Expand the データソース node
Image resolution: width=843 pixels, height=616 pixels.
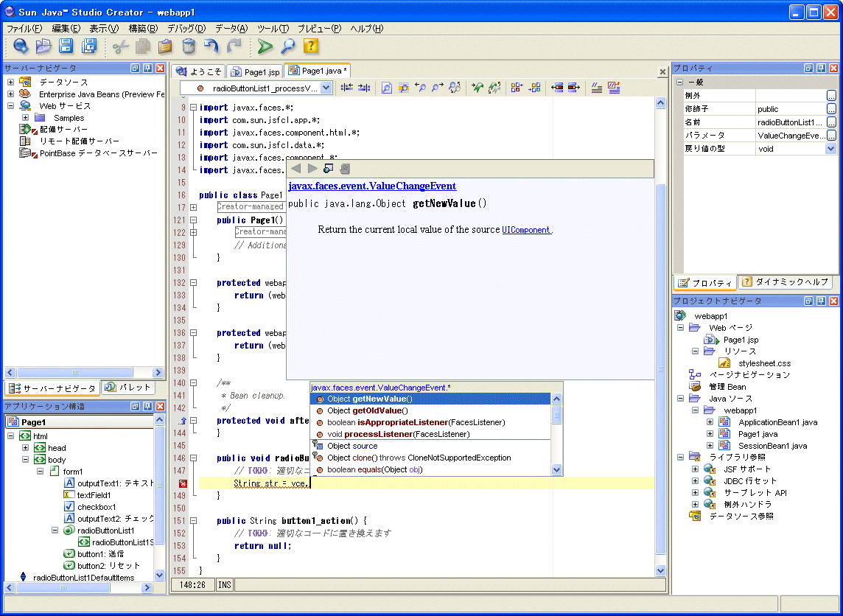10,83
